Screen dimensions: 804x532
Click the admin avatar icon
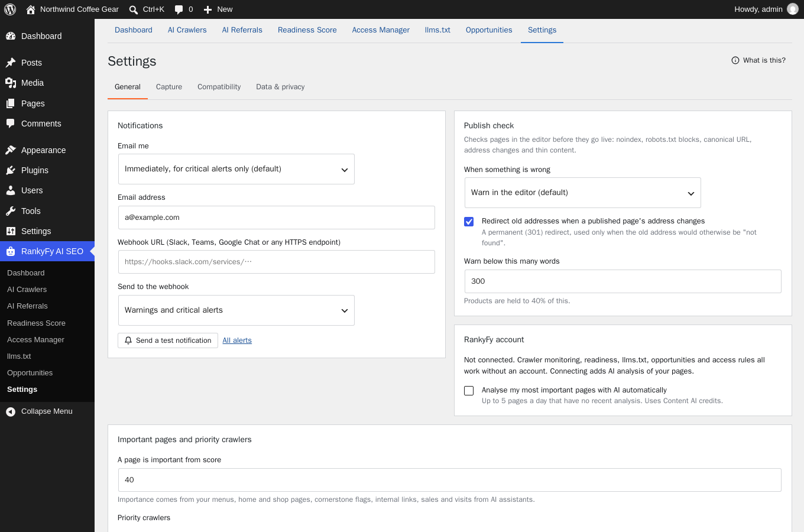click(793, 9)
